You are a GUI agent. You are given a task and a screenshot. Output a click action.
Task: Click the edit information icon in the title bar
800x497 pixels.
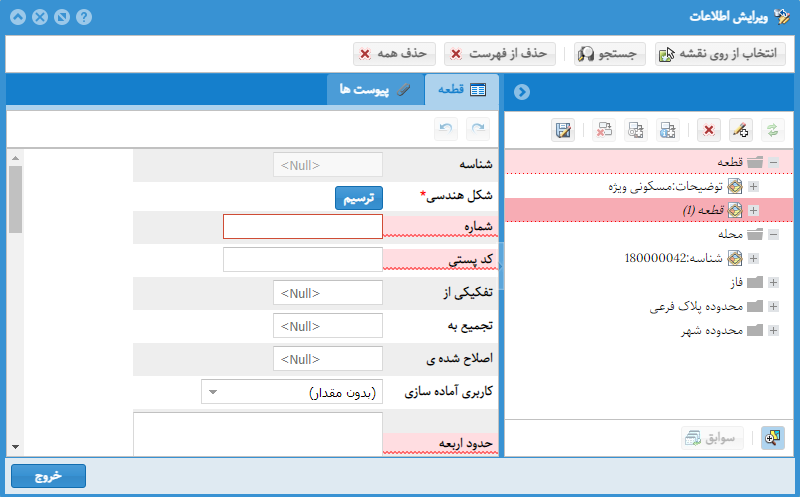click(782, 16)
